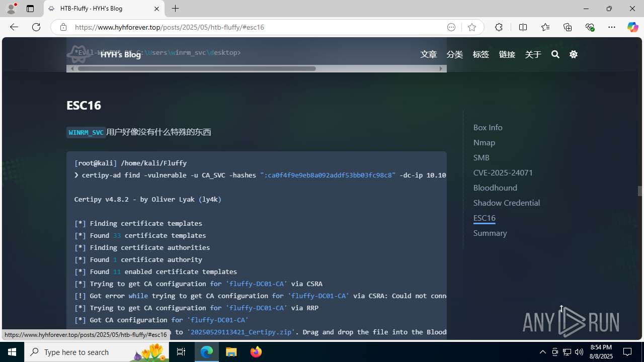Jump to ESC16 in table of contents
Image resolution: width=644 pixels, height=362 pixels.
485,218
